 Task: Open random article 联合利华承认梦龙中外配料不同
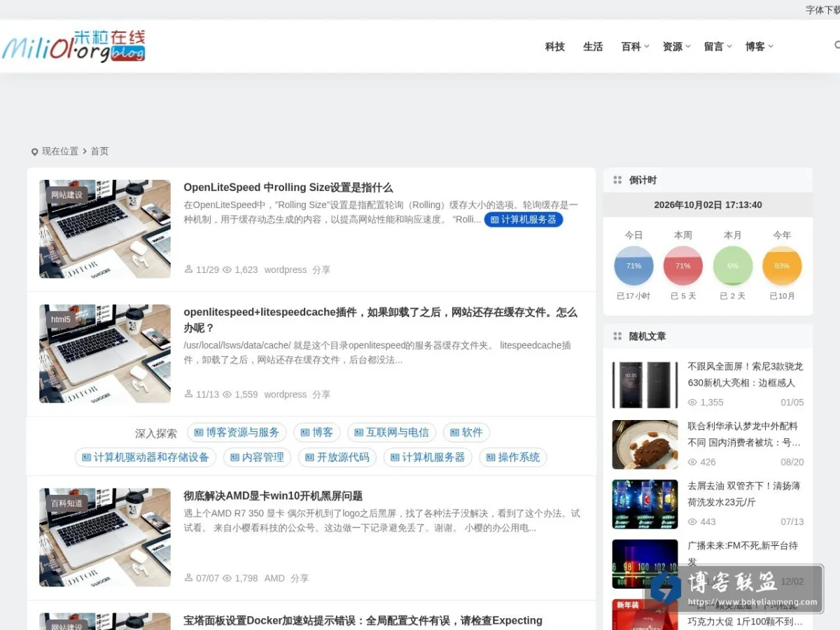point(745,434)
